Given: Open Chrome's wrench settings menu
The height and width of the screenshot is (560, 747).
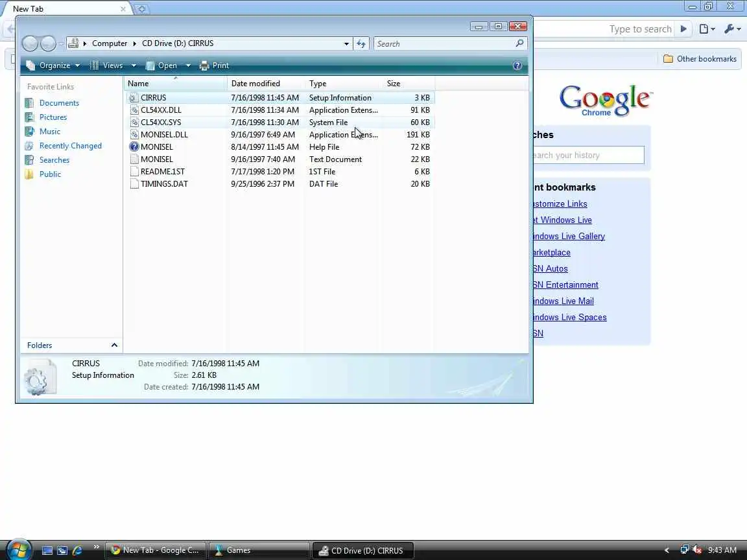Looking at the screenshot, I should pos(732,29).
